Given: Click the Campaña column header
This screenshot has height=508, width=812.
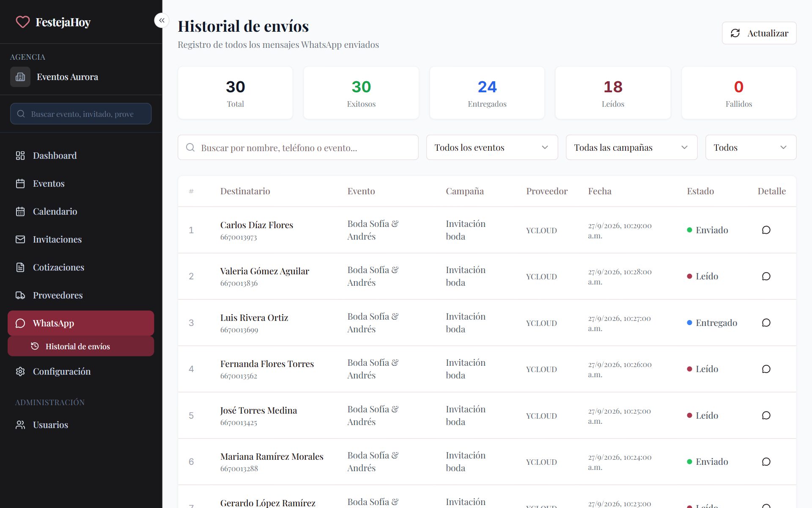Looking at the screenshot, I should pyautogui.click(x=465, y=191).
